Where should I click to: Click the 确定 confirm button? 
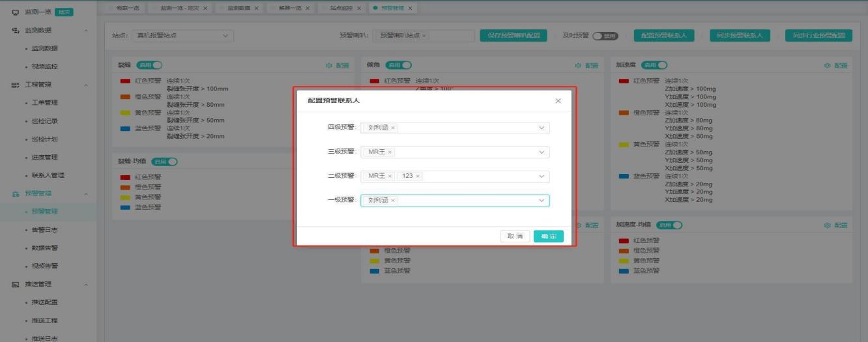(548, 236)
